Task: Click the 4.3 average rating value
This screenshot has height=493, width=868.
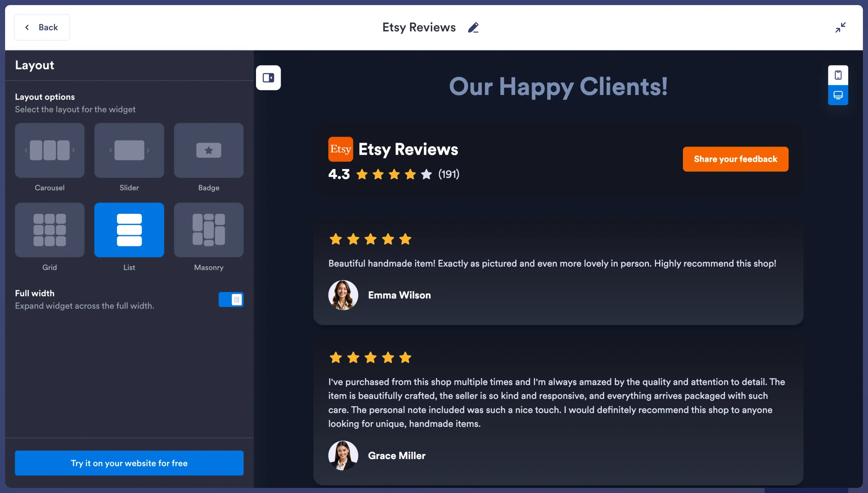Action: pos(339,174)
